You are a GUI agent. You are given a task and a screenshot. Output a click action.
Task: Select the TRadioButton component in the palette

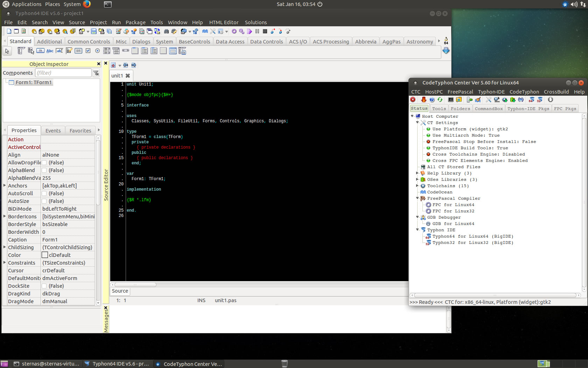click(97, 51)
